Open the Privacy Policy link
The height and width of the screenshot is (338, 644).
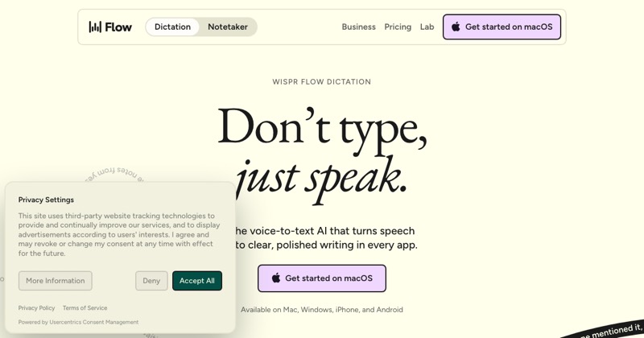tap(36, 308)
